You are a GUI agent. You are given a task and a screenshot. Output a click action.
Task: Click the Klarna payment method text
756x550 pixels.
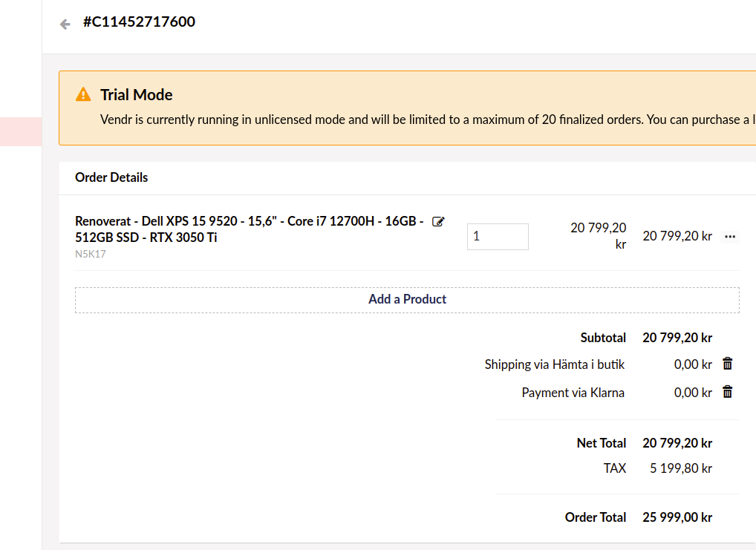tap(573, 392)
